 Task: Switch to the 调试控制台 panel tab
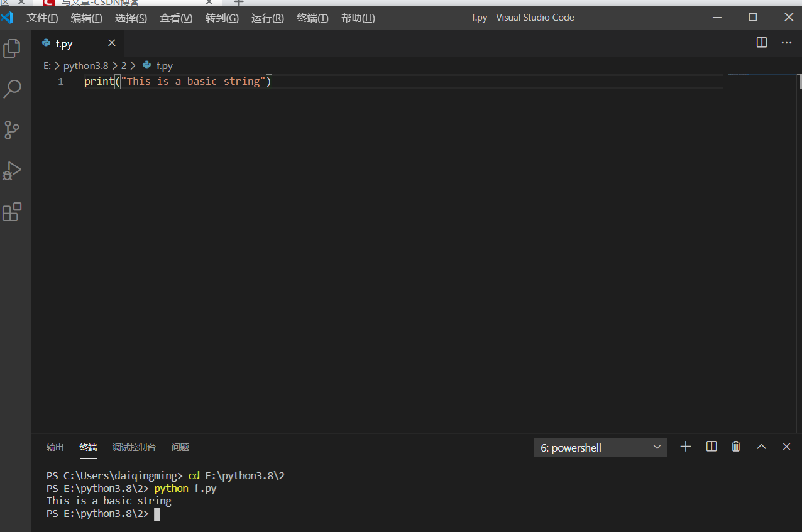click(134, 447)
